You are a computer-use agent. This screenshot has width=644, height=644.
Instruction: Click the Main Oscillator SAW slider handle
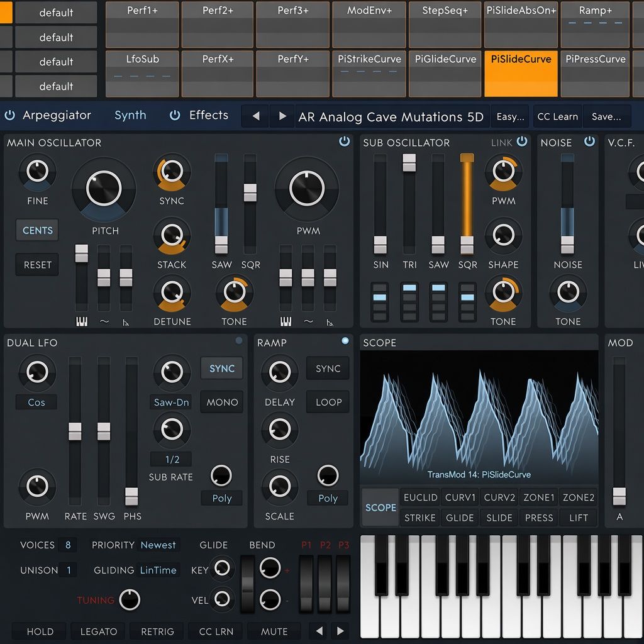pos(221,245)
